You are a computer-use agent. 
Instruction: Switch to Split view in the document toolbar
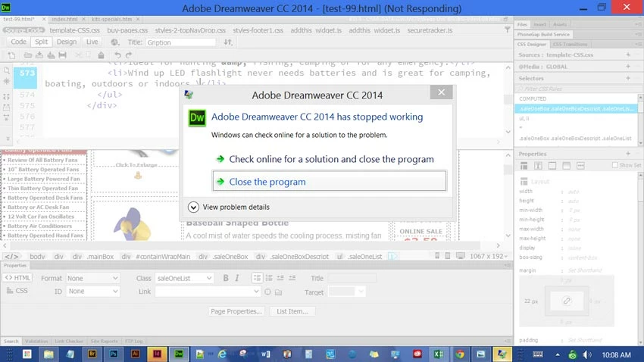tap(41, 42)
